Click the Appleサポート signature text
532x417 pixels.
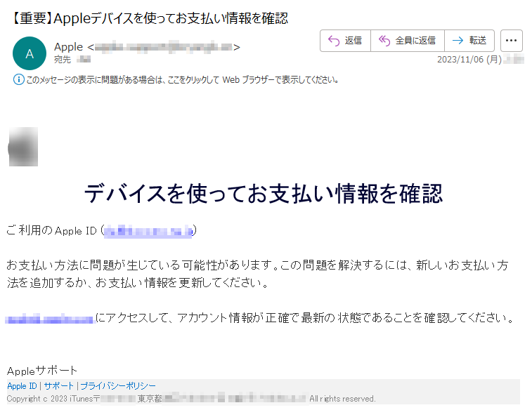(x=42, y=371)
